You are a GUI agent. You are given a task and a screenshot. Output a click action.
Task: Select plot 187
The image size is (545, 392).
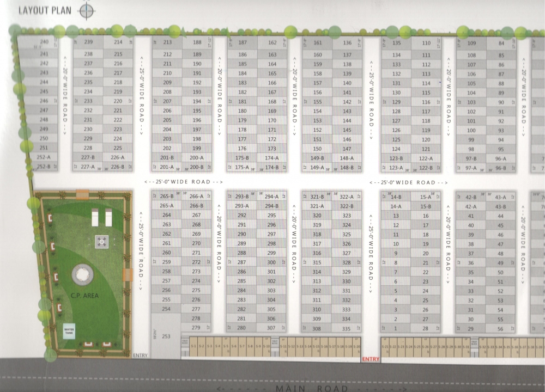pos(243,42)
